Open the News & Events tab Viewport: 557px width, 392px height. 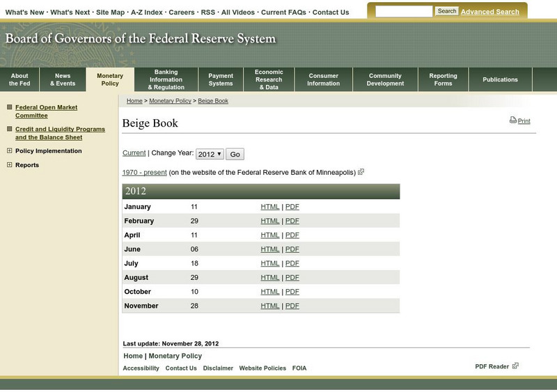63,79
